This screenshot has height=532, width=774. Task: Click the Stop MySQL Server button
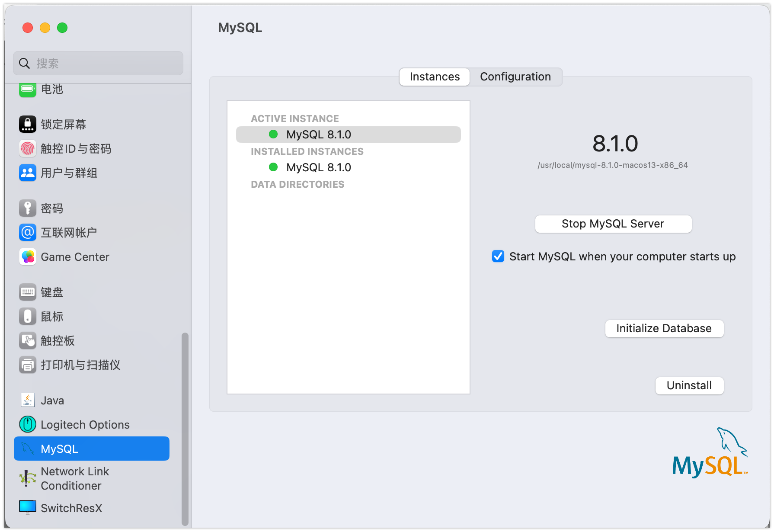(x=613, y=224)
